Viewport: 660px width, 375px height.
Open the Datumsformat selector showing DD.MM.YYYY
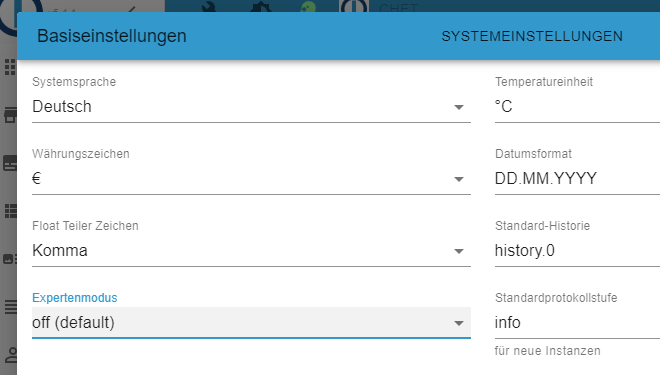pos(577,179)
